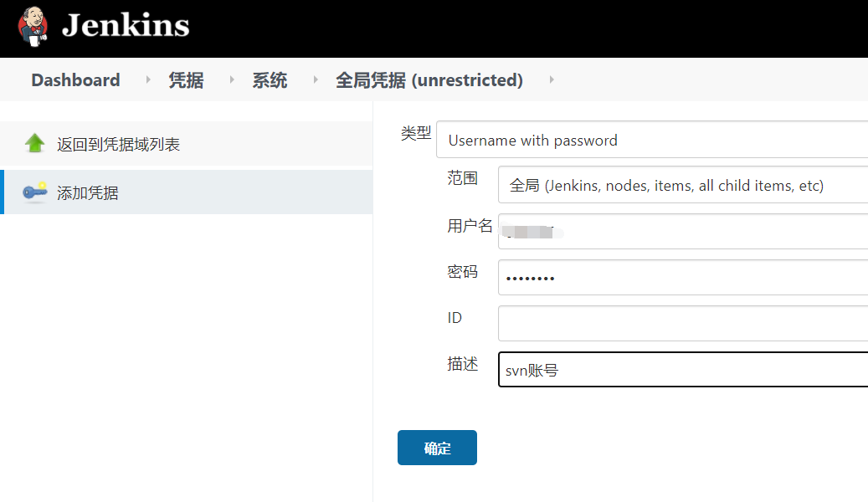Click the Jenkins title text in header
The image size is (868, 502).
pos(126,25)
